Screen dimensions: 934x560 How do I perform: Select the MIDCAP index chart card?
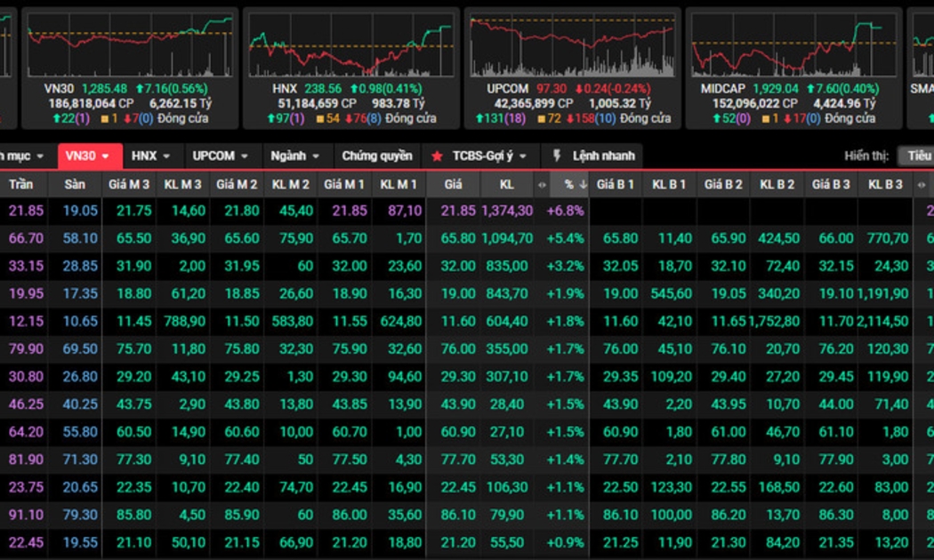coord(793,45)
